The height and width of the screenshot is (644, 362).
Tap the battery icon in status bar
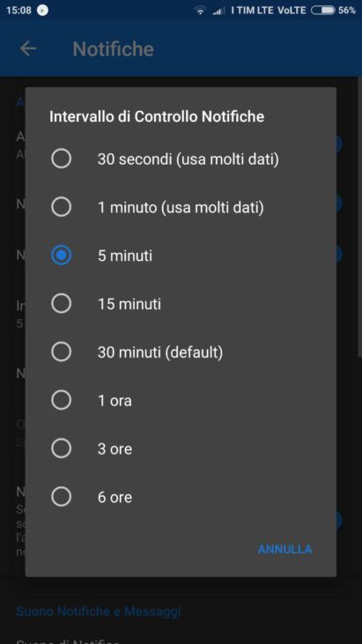pos(322,11)
